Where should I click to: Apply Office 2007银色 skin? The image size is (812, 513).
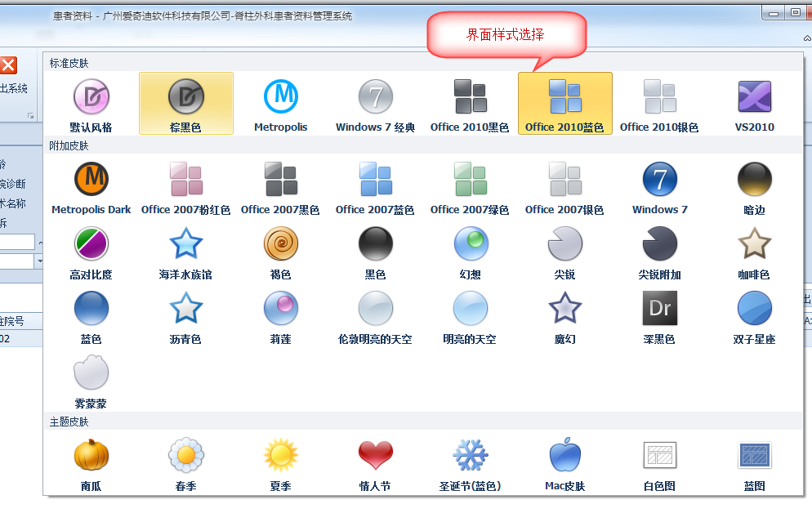(565, 188)
